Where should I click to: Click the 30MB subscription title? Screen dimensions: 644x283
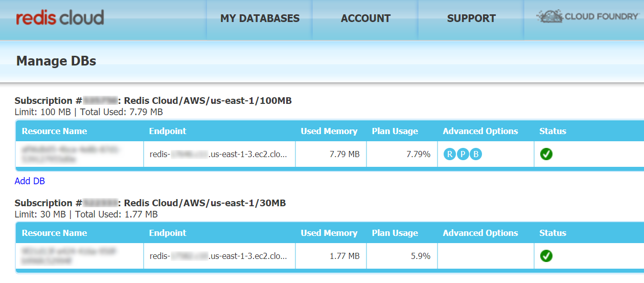pyautogui.click(x=150, y=203)
